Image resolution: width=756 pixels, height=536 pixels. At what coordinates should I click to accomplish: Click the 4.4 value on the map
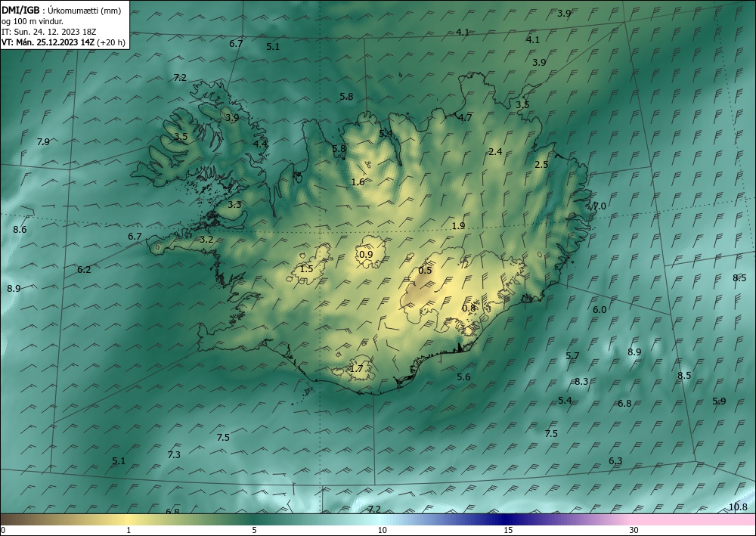coord(261,144)
